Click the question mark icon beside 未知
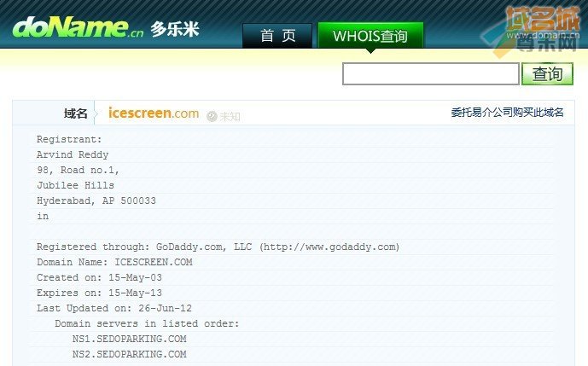This screenshot has height=366, width=588. point(212,117)
